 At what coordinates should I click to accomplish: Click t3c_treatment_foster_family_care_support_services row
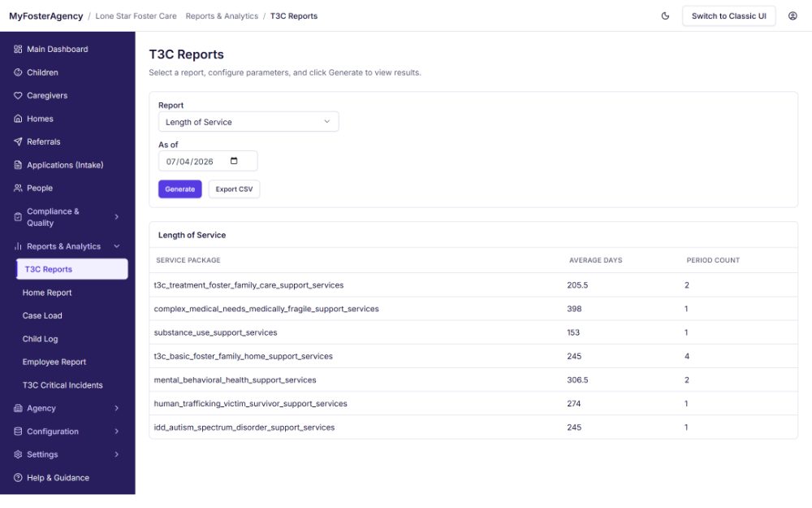[473, 285]
